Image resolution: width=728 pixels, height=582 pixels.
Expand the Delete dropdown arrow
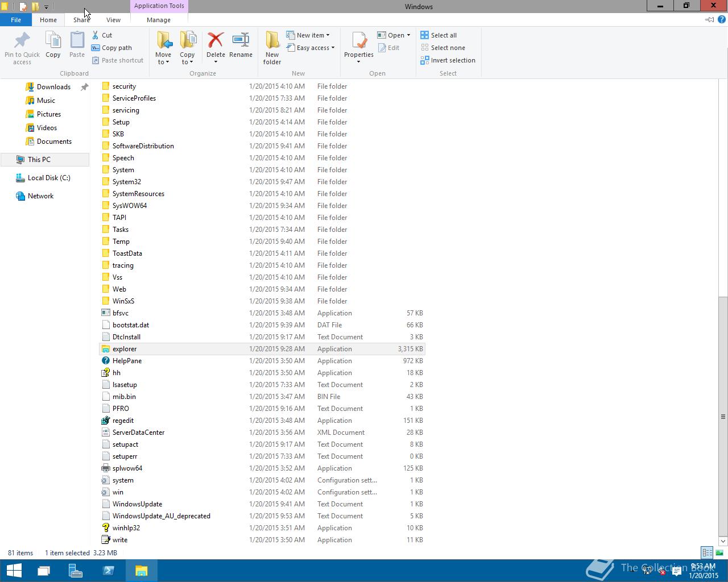coord(216,62)
